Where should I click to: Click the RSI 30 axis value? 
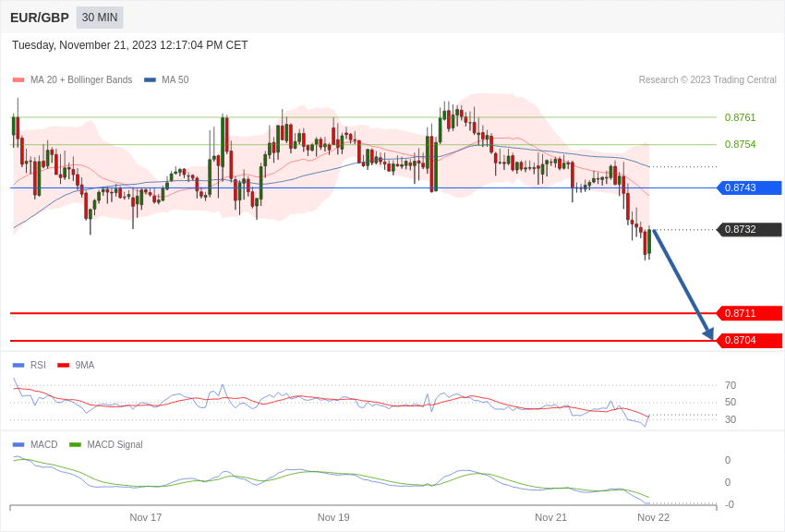(x=731, y=419)
